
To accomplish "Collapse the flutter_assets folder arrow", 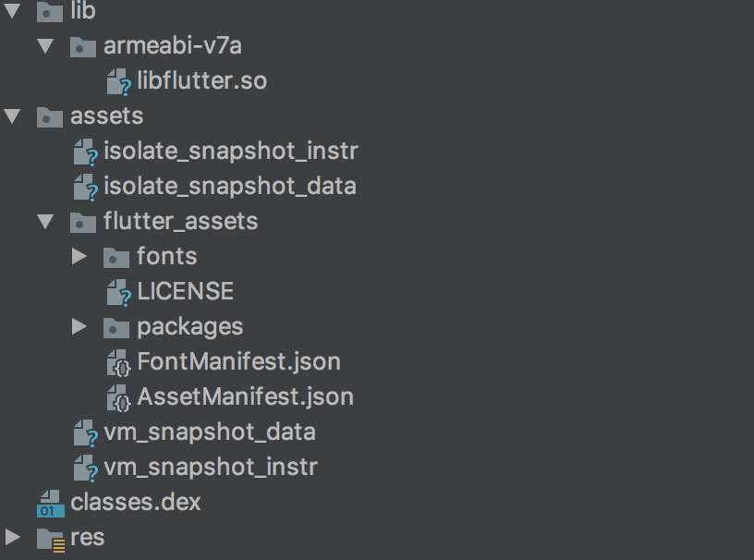I will [x=45, y=222].
